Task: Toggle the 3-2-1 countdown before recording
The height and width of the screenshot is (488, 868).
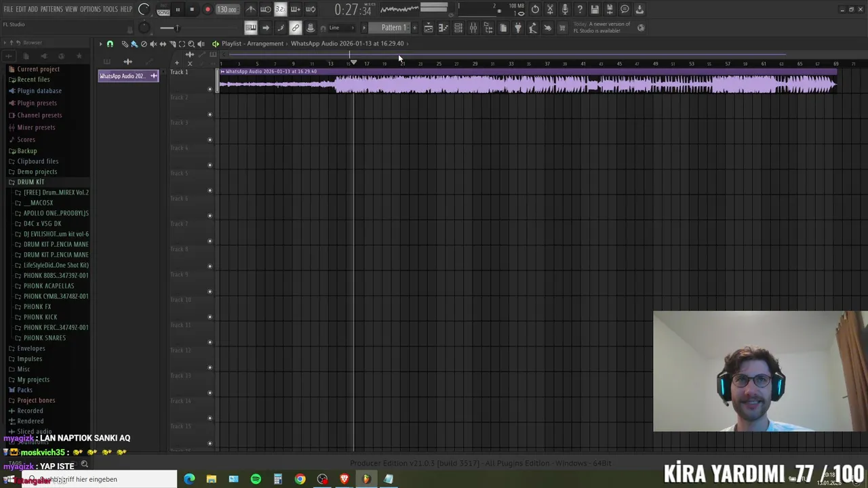Action: [280, 9]
